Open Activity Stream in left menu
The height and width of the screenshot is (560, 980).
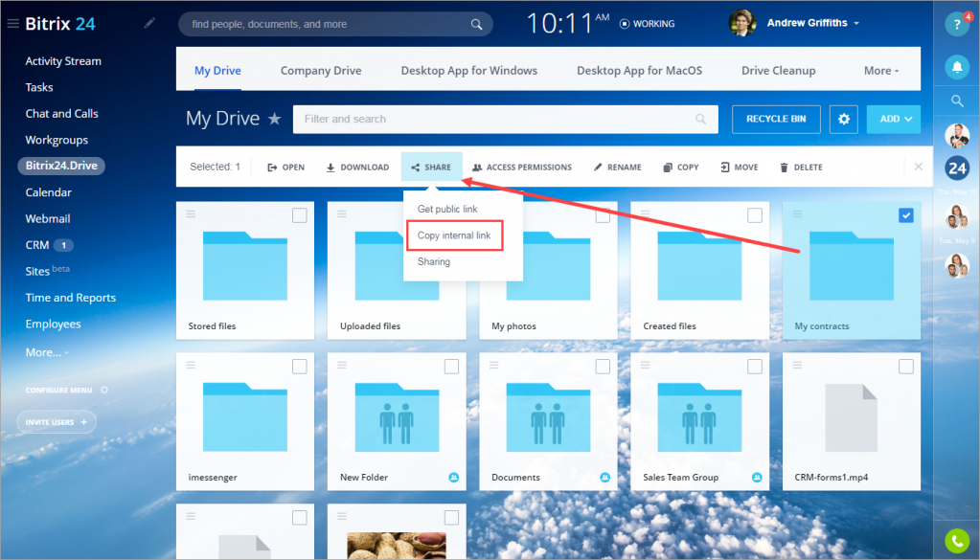click(63, 61)
